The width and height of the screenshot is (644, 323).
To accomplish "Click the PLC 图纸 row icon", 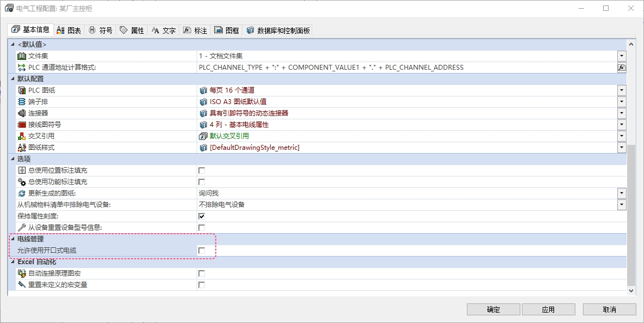I will tap(22, 90).
